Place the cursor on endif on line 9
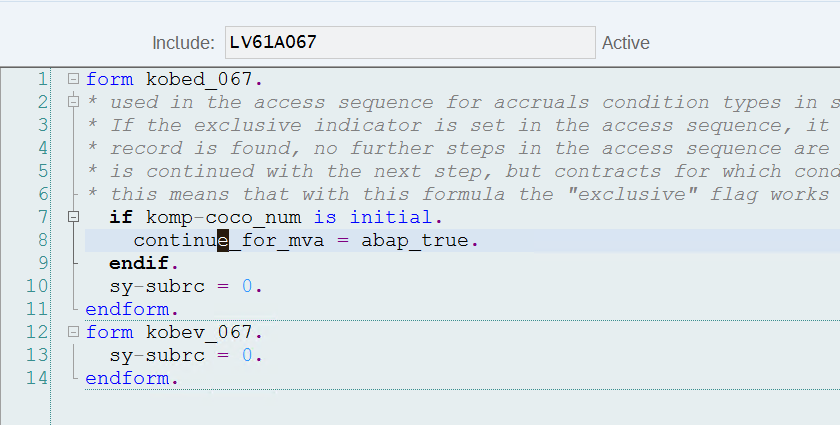 139,263
